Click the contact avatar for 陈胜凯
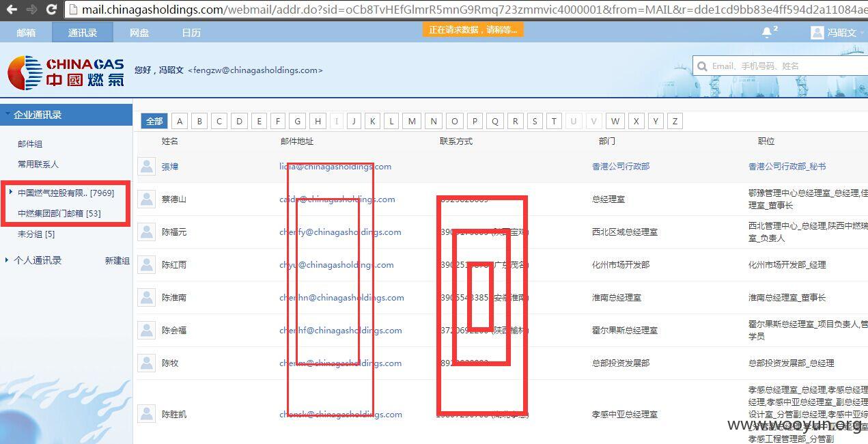The height and width of the screenshot is (444, 868). click(146, 414)
